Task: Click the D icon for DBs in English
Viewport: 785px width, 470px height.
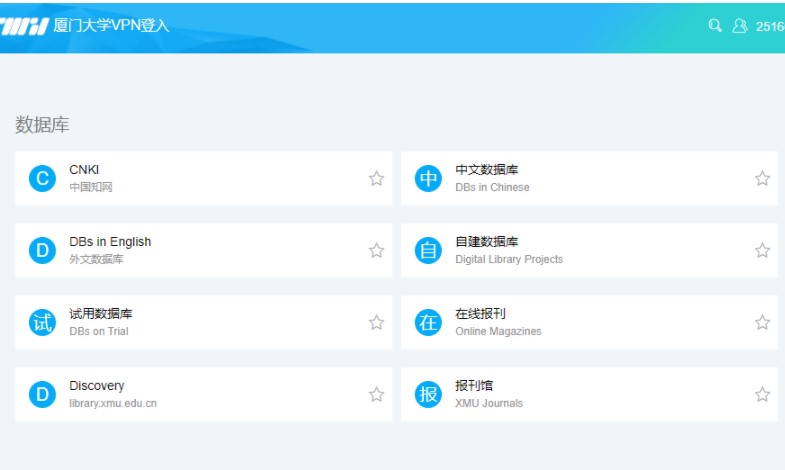Action: pyautogui.click(x=43, y=250)
